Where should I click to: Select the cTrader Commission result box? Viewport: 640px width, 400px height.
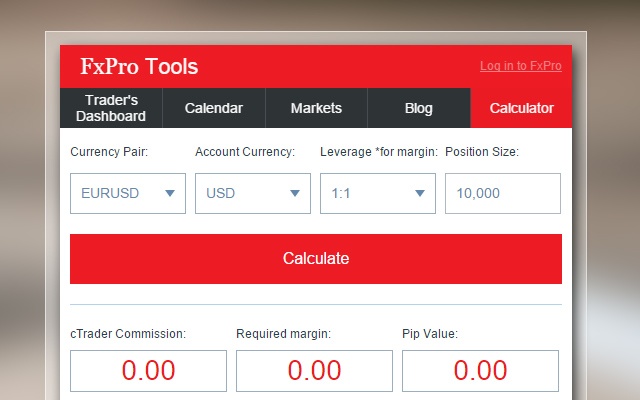148,371
